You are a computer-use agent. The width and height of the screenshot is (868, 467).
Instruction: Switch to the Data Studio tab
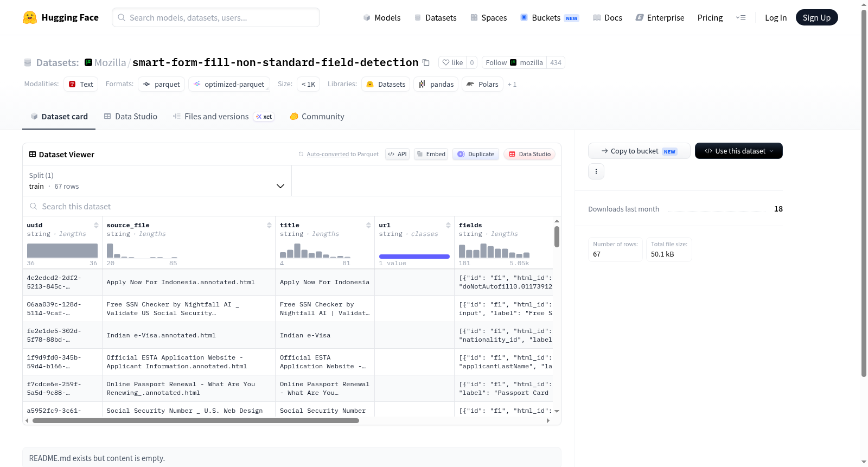point(131,116)
